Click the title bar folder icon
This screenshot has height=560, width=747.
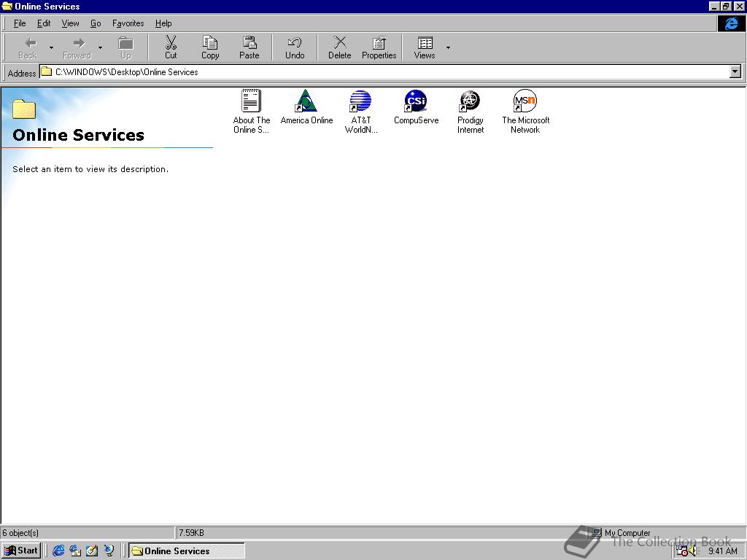7,6
